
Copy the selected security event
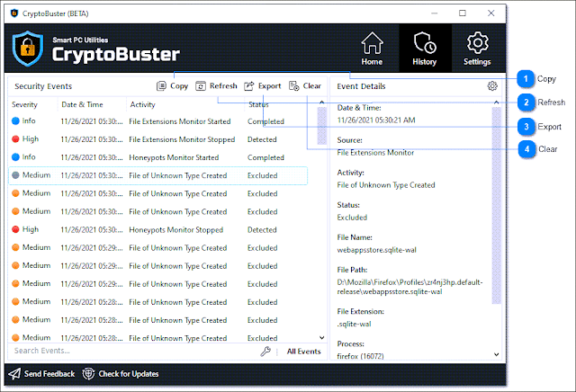pos(172,86)
